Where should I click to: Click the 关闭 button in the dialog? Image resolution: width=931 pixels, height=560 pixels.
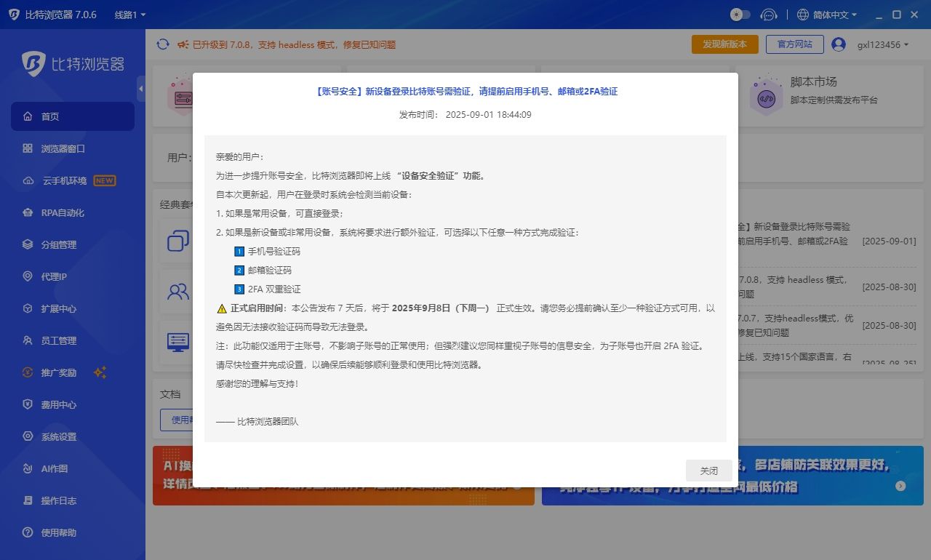[x=708, y=471]
